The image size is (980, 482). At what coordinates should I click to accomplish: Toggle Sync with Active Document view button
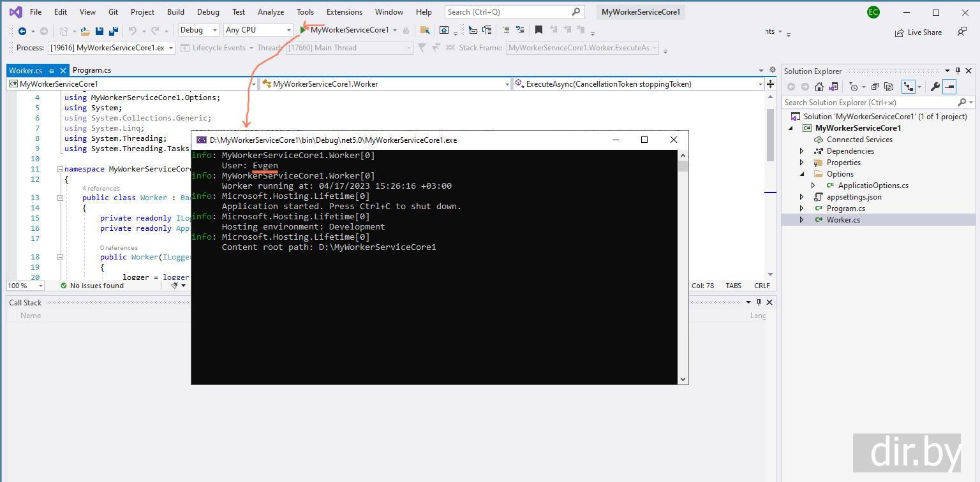908,87
